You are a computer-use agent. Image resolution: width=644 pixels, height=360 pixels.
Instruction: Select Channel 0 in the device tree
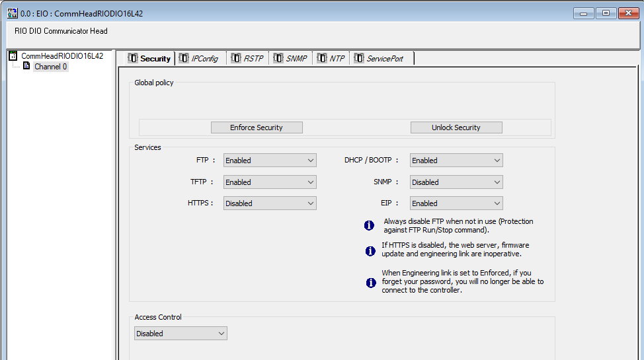50,67
